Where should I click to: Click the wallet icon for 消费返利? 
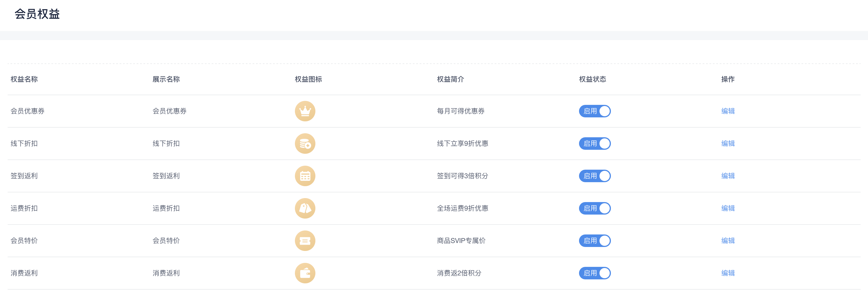305,273
